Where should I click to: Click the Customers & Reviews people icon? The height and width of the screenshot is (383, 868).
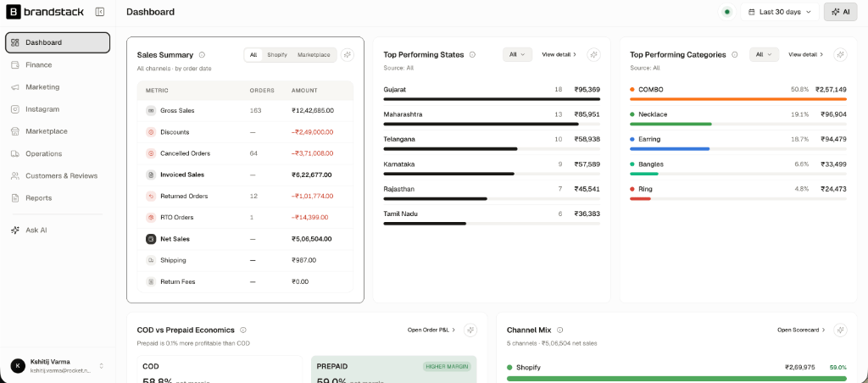click(x=15, y=175)
